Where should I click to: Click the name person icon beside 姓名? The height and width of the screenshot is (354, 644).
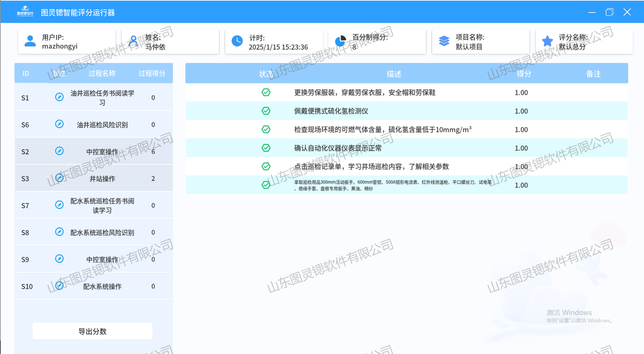[134, 41]
